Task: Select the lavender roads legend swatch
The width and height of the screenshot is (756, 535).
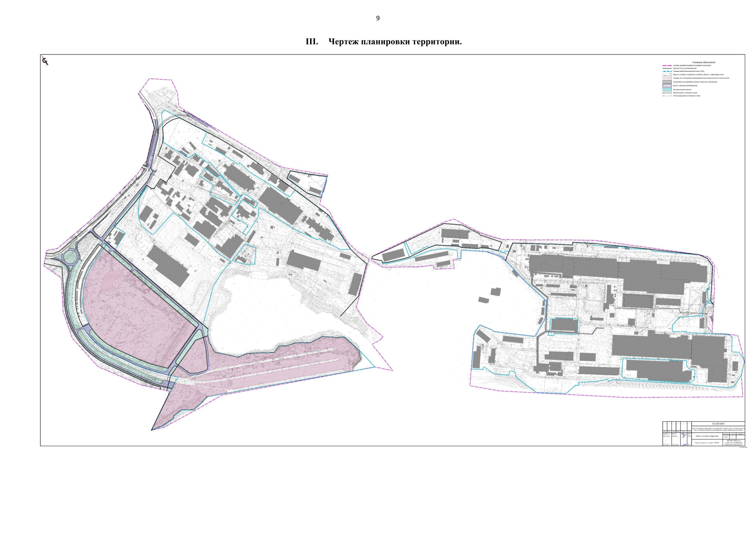Action: tap(667, 86)
